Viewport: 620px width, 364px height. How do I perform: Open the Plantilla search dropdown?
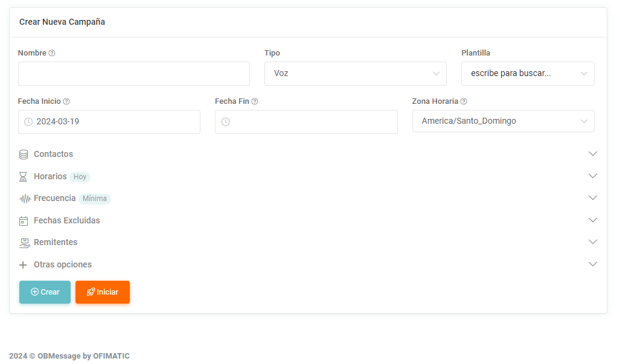tap(528, 74)
